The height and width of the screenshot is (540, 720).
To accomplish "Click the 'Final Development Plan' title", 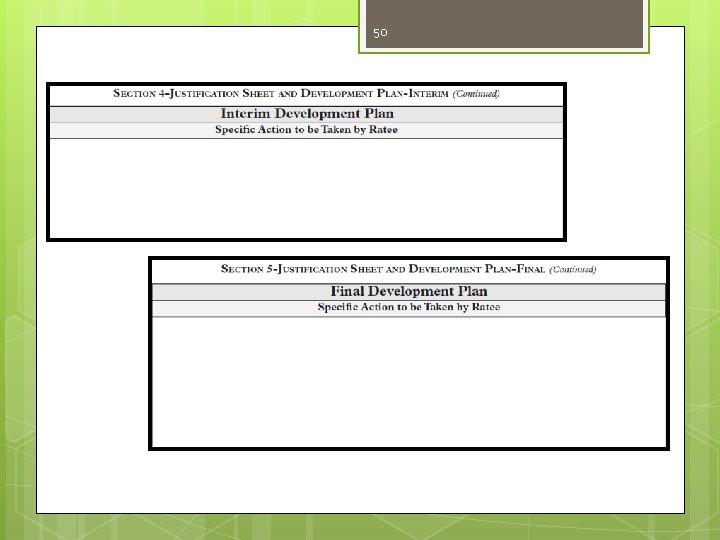I will point(409,292).
